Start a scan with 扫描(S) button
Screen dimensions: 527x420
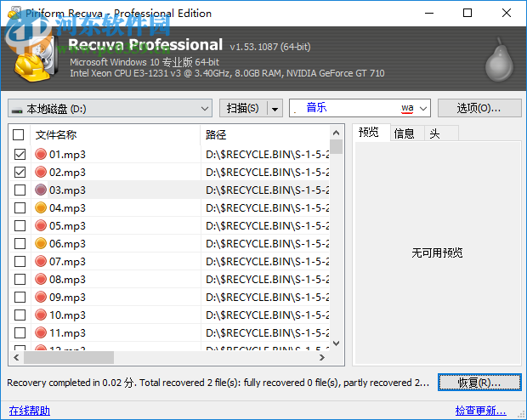pos(243,108)
